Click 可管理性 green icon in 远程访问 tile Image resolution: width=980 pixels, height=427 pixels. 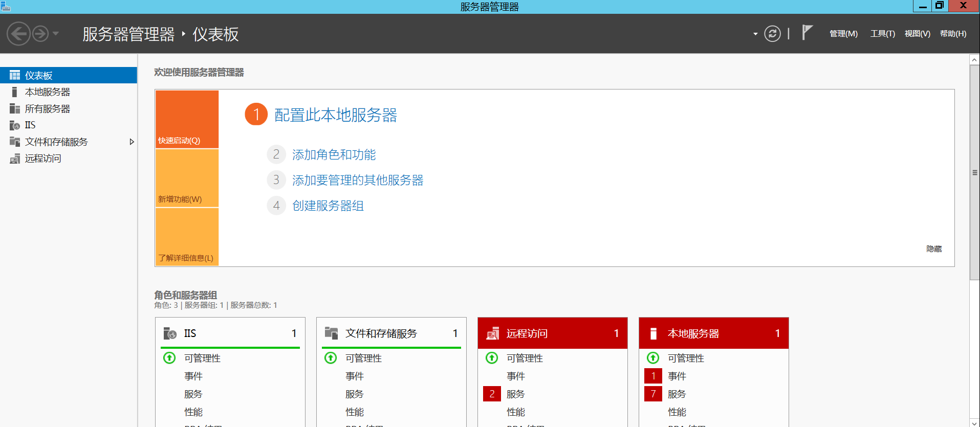tap(492, 358)
